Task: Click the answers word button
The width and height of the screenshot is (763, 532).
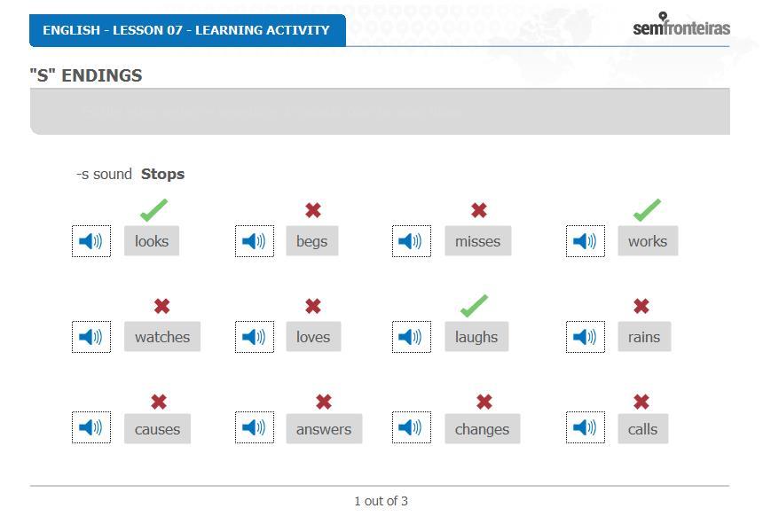Action: tap(324, 428)
